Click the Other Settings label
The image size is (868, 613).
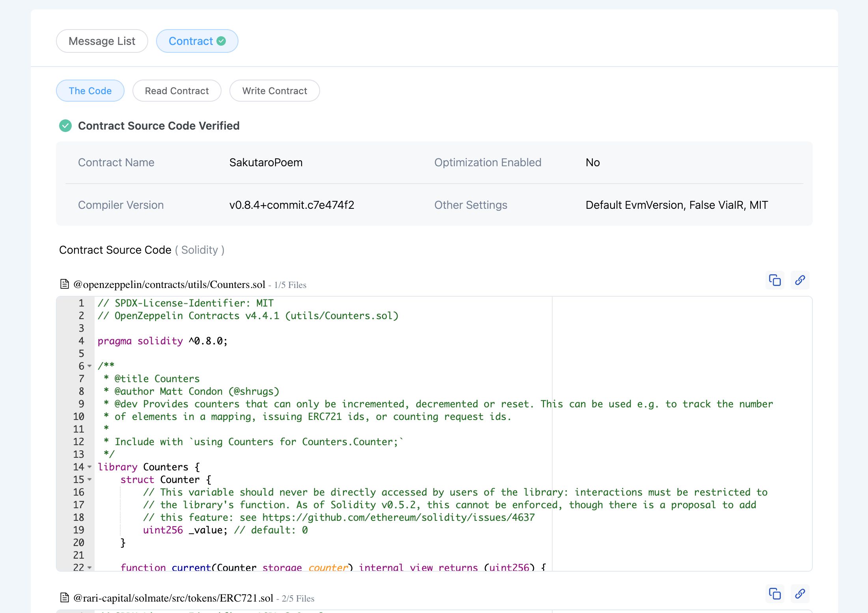tap(471, 205)
